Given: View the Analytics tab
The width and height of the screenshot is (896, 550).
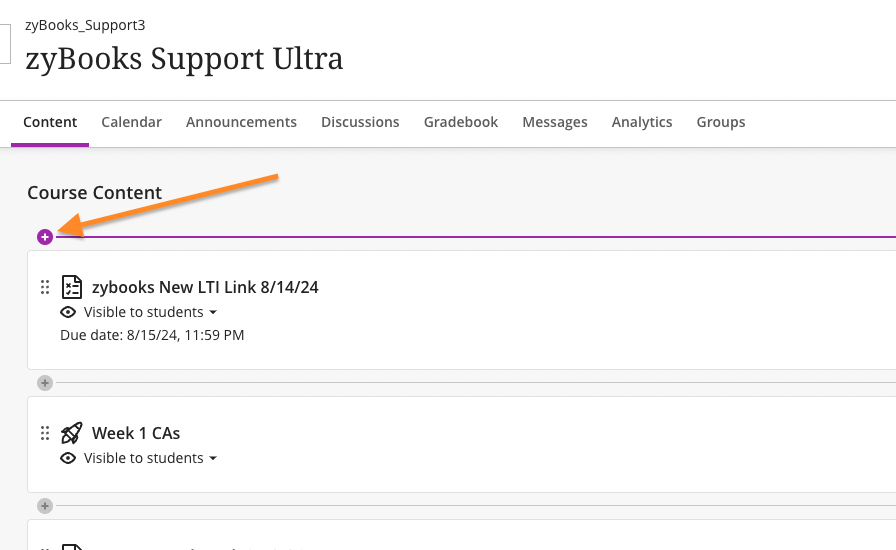Looking at the screenshot, I should [642, 122].
